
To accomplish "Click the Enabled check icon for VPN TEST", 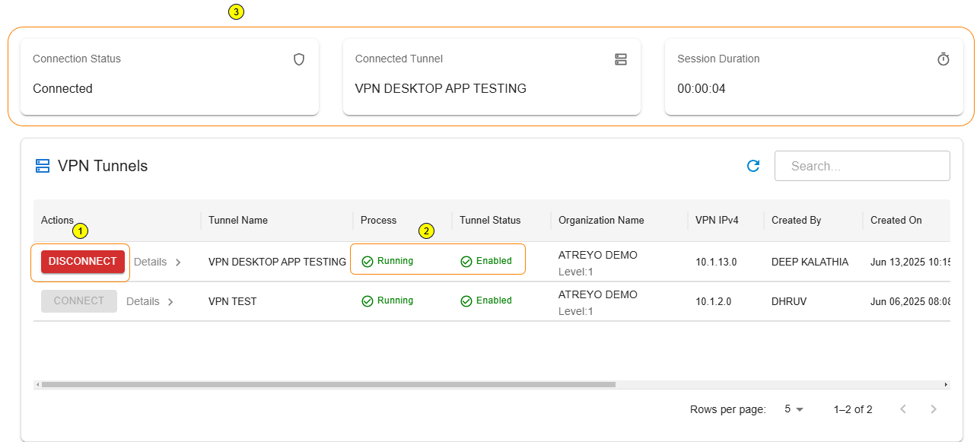I will click(x=466, y=301).
